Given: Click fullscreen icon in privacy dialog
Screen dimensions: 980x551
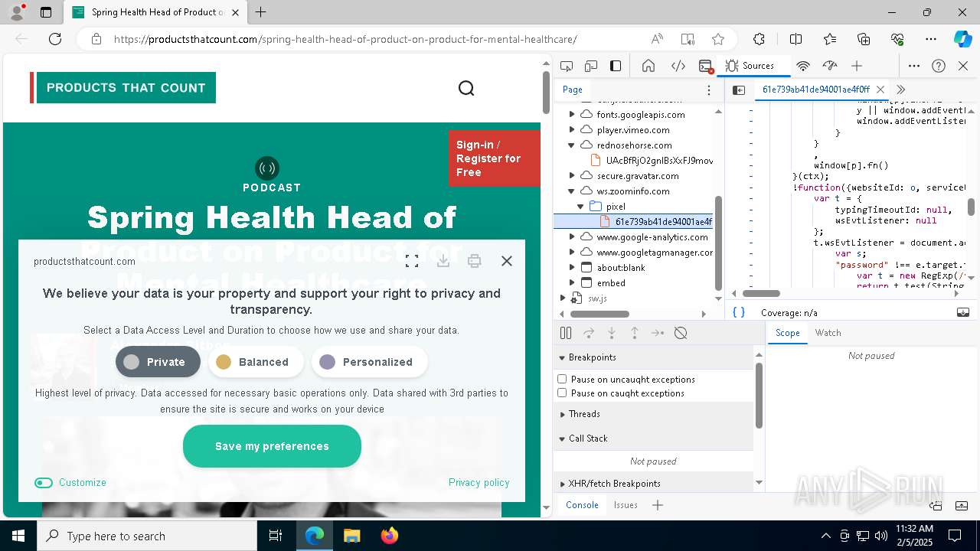Looking at the screenshot, I should (412, 261).
